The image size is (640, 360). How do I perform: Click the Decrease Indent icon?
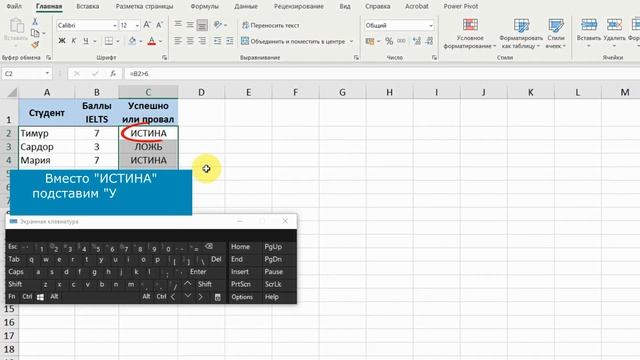point(218,41)
